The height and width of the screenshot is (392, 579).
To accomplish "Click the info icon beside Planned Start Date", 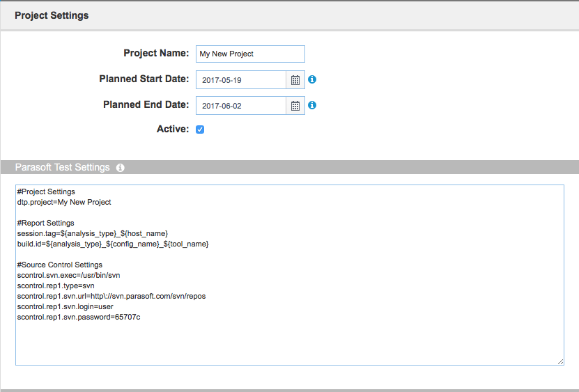I will click(x=312, y=79).
